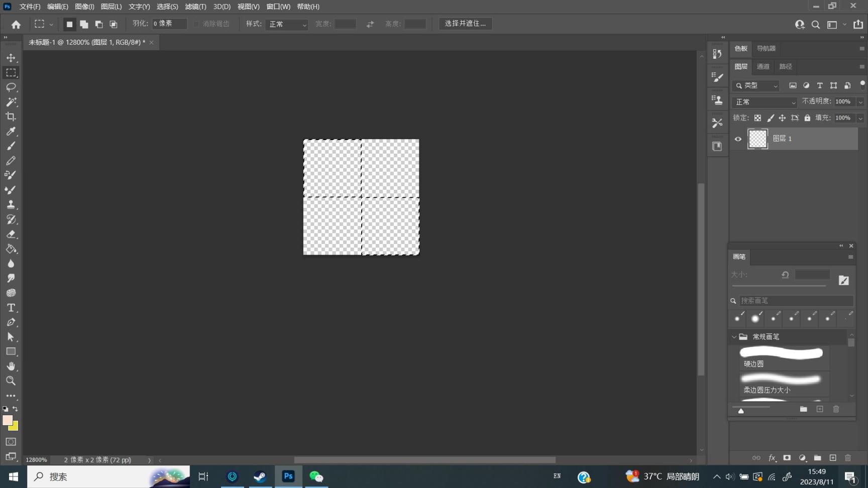
Task: Open the Edit Toolbar three-dots menu
Action: tap(11, 396)
